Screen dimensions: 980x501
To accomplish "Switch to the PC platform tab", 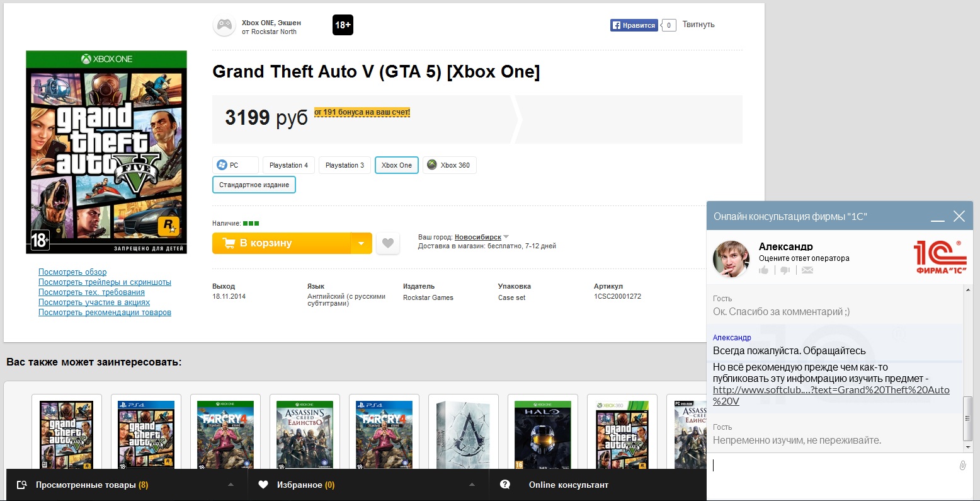I will [x=236, y=165].
